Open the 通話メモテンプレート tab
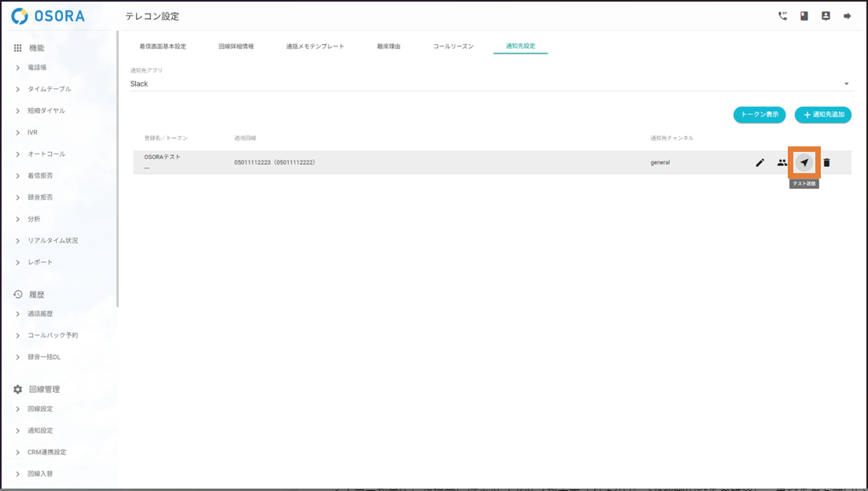 (x=314, y=46)
